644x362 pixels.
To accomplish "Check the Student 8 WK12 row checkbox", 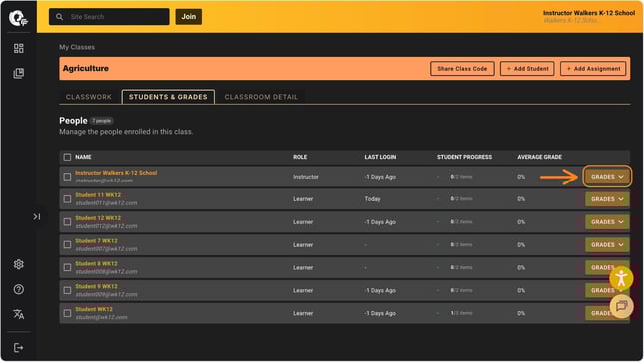I will coord(67,267).
